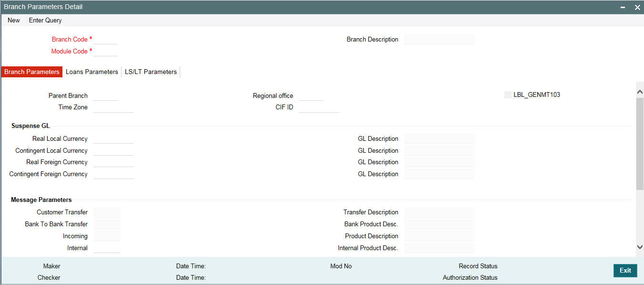Image resolution: width=644 pixels, height=285 pixels.
Task: Open the LS/LT Parameters tab
Action: 151,72
